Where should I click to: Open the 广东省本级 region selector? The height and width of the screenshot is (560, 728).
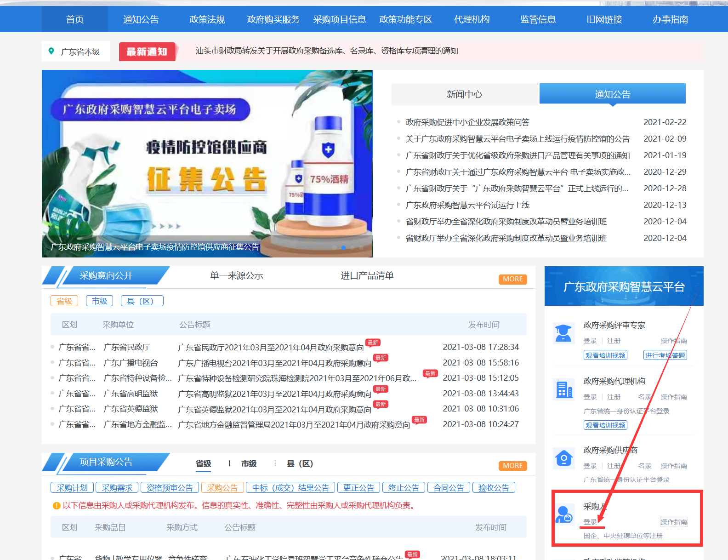coord(80,51)
